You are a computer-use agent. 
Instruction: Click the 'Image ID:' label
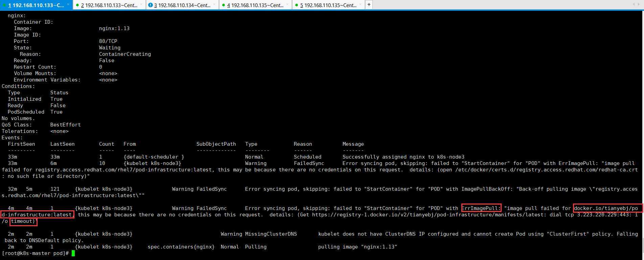[x=27, y=35]
